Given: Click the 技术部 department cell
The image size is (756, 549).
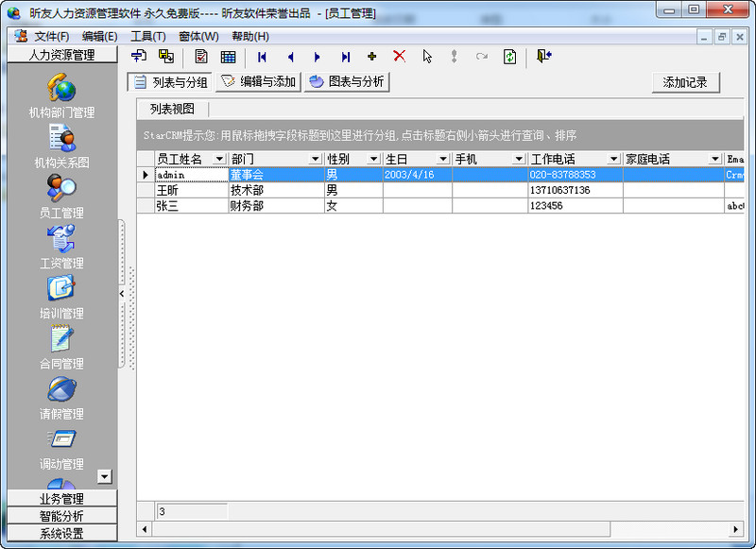Looking at the screenshot, I should pos(277,190).
